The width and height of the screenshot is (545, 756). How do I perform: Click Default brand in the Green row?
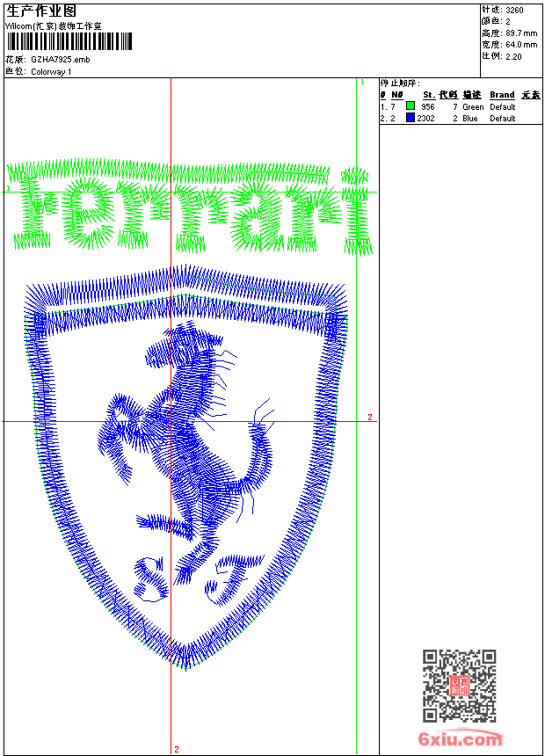503,106
